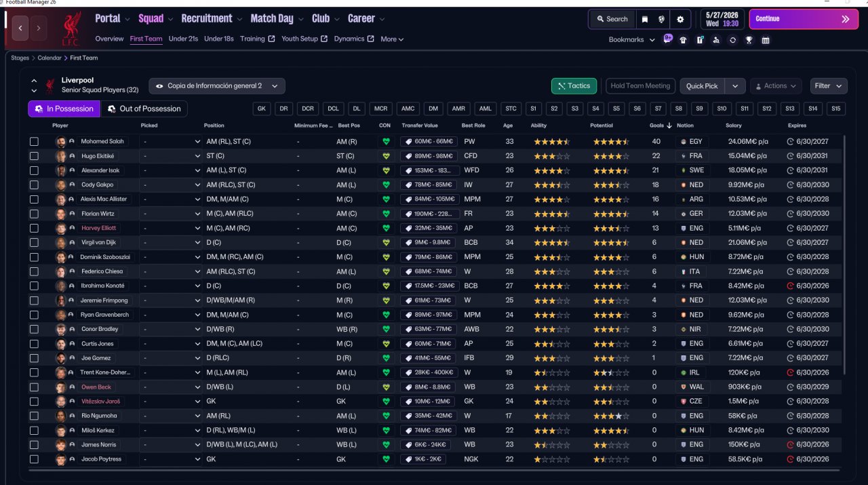Open the Club main menu
This screenshot has height=485, width=868.
click(325, 19)
